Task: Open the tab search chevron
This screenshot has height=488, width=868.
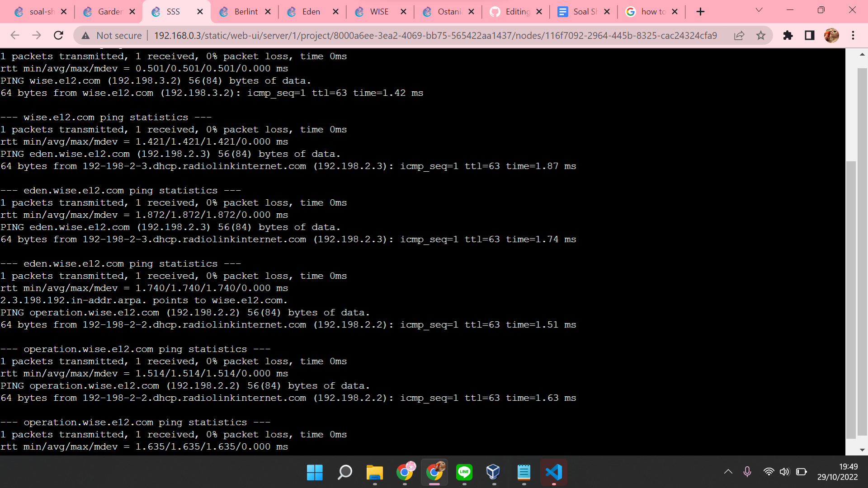Action: coord(759,10)
